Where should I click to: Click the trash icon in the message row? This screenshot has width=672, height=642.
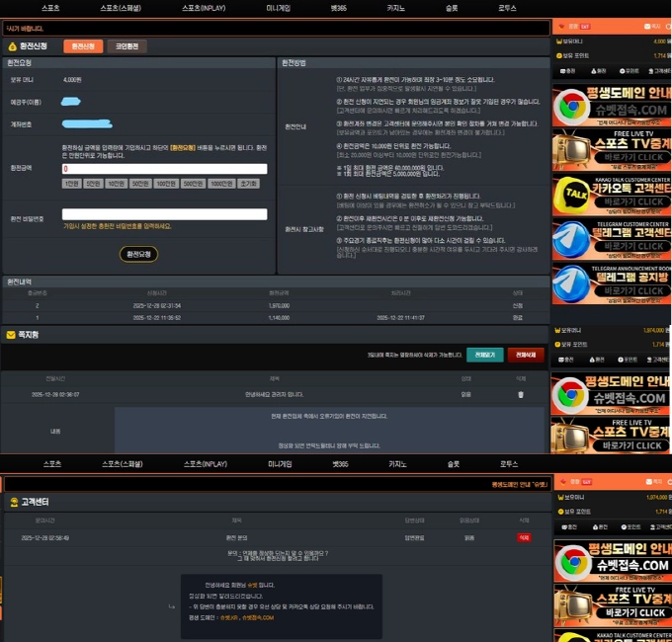(522, 394)
